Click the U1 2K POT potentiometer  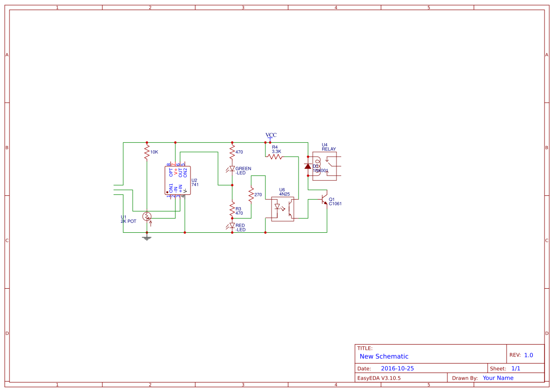(x=147, y=217)
